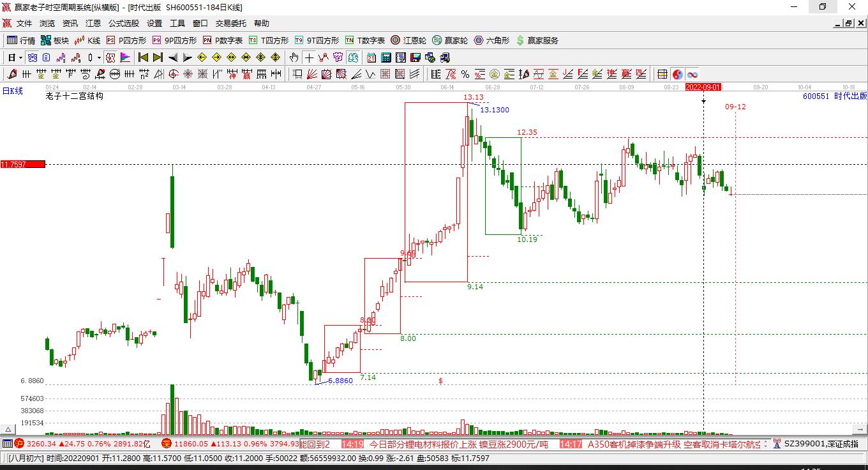Open the 公式选股 menu
Image resolution: width=868 pixels, height=470 pixels.
tap(124, 24)
